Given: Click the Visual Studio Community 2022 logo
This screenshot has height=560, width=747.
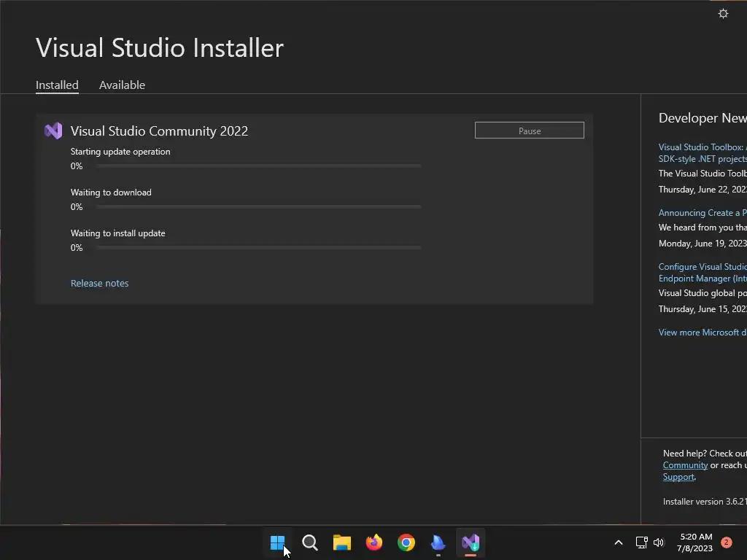Looking at the screenshot, I should tap(53, 131).
